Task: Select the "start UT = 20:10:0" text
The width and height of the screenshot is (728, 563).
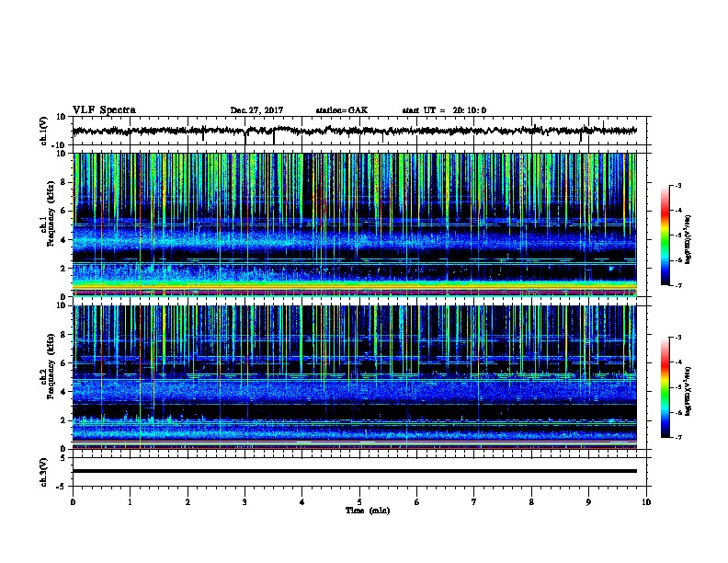Action: 444,110
